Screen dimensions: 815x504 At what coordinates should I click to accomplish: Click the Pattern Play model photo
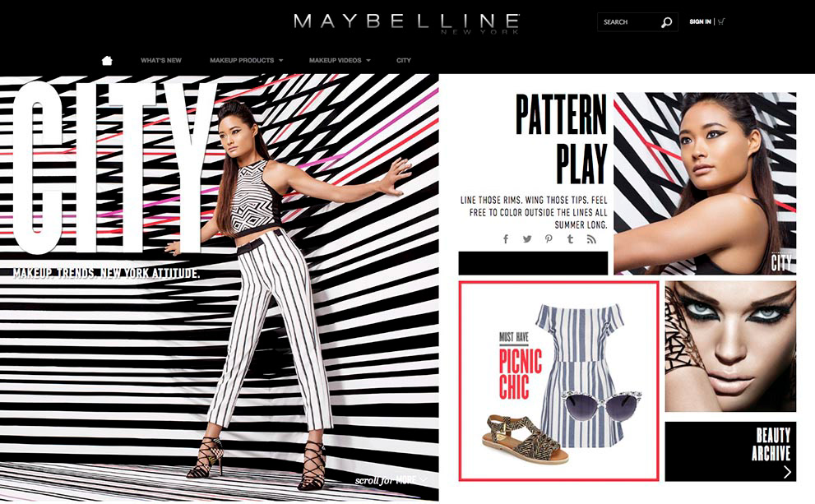click(705, 183)
